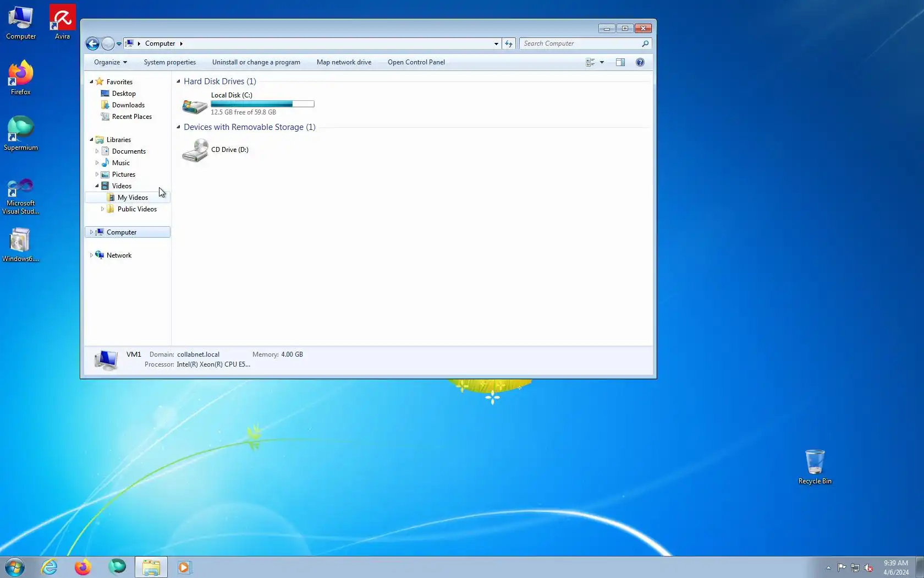Click the Supermium desktop shortcut icon

pyautogui.click(x=21, y=133)
